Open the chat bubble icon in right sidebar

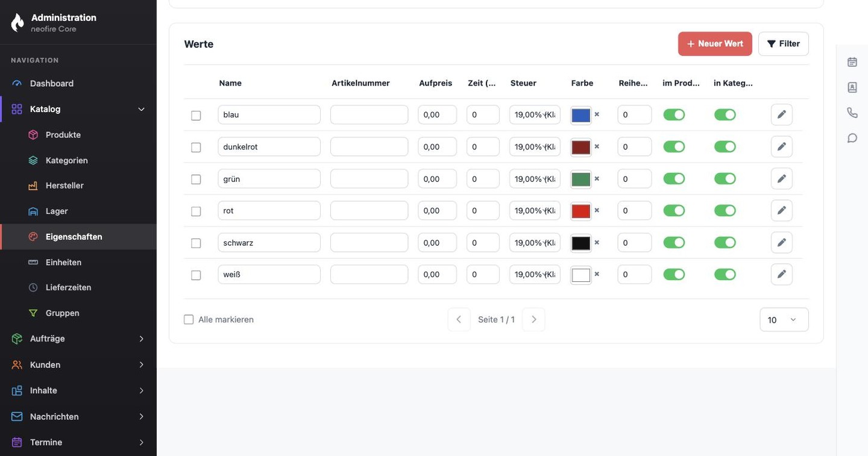[x=852, y=138]
